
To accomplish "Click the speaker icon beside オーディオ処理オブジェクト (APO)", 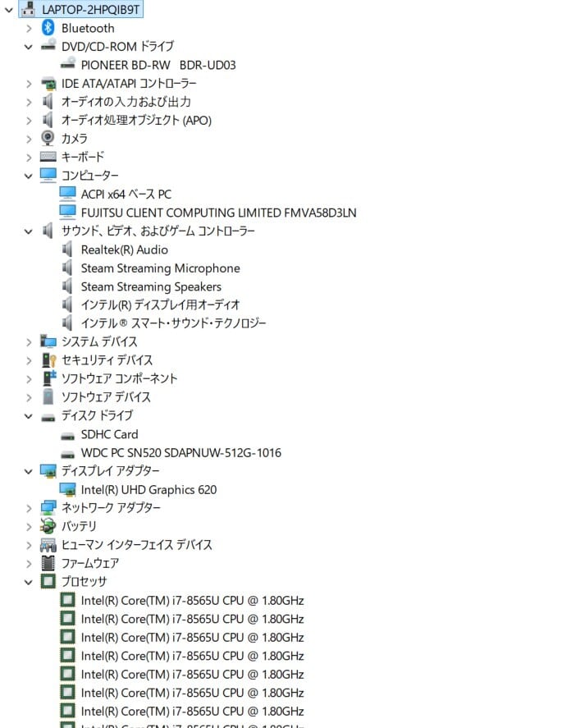I will pos(48,120).
